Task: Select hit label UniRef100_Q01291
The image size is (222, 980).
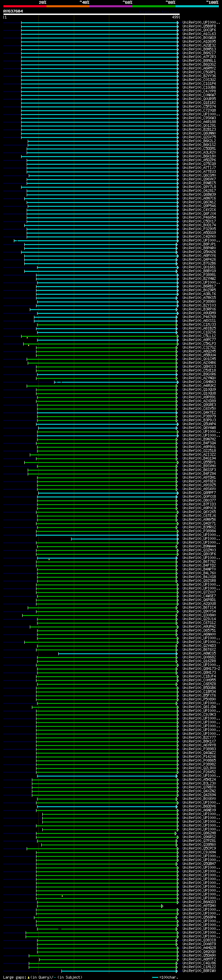Action: tap(199, 125)
